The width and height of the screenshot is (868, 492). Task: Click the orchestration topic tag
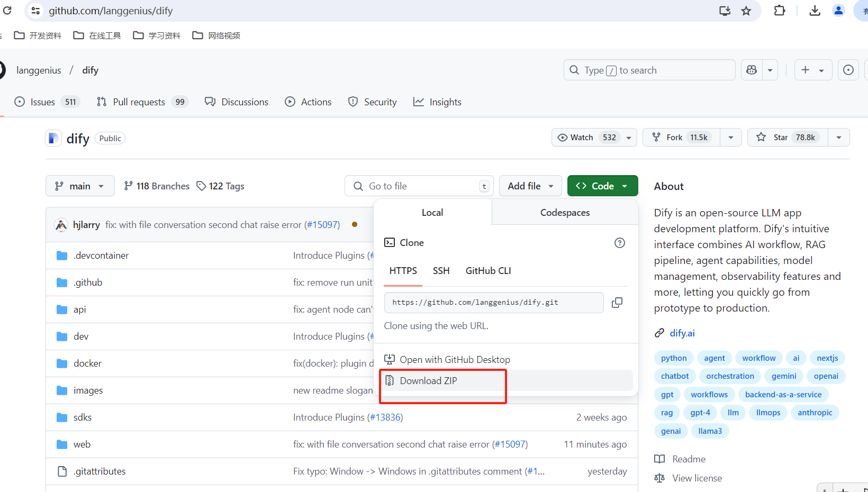(x=730, y=376)
